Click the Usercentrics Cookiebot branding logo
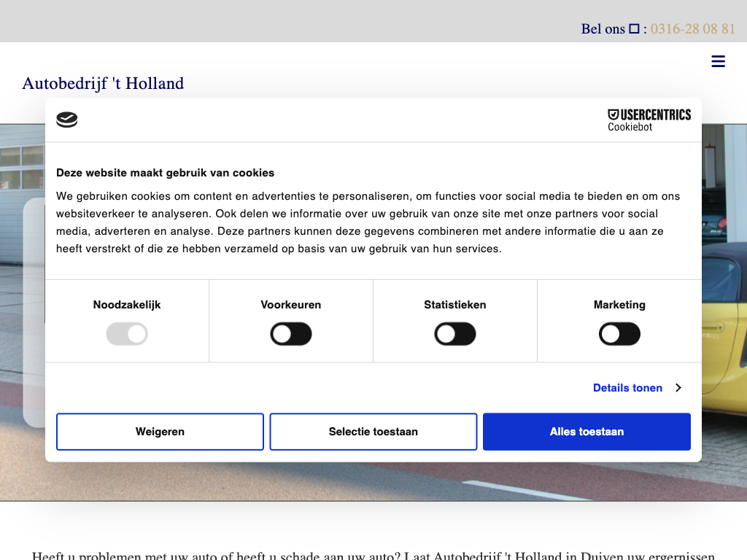The width and height of the screenshot is (747, 560). [x=649, y=120]
